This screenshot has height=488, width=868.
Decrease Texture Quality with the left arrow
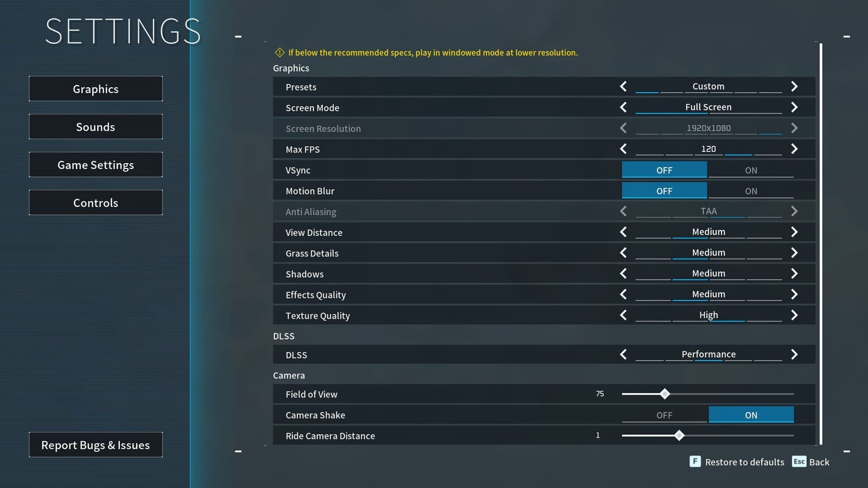pos(623,314)
